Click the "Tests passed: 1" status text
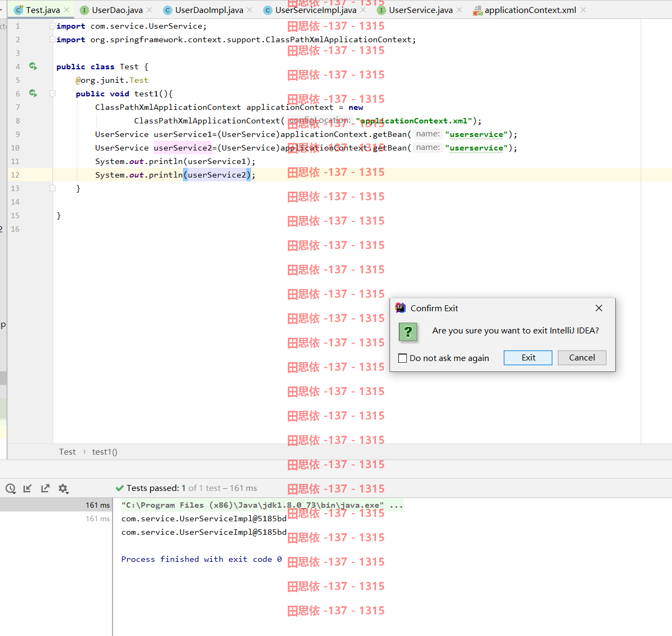Viewport: 672px width, 636px height. click(156, 488)
